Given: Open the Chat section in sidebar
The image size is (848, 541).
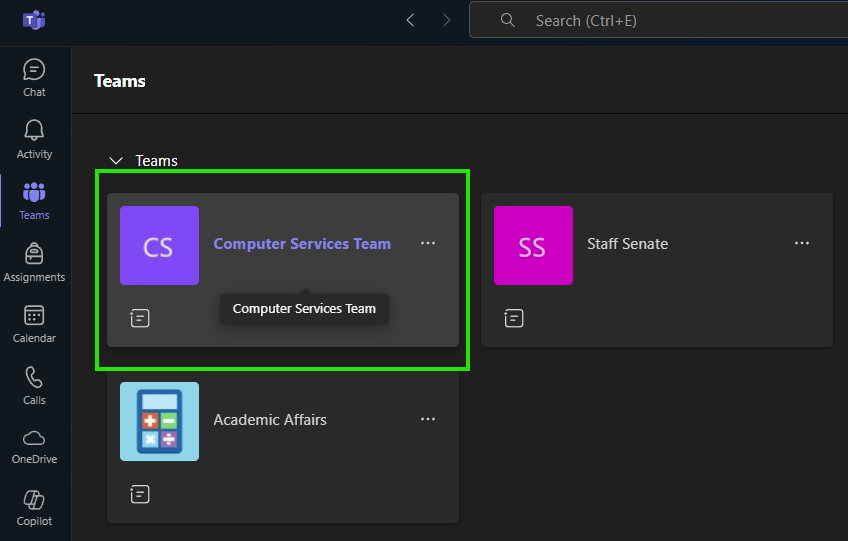Looking at the screenshot, I should click(x=34, y=78).
